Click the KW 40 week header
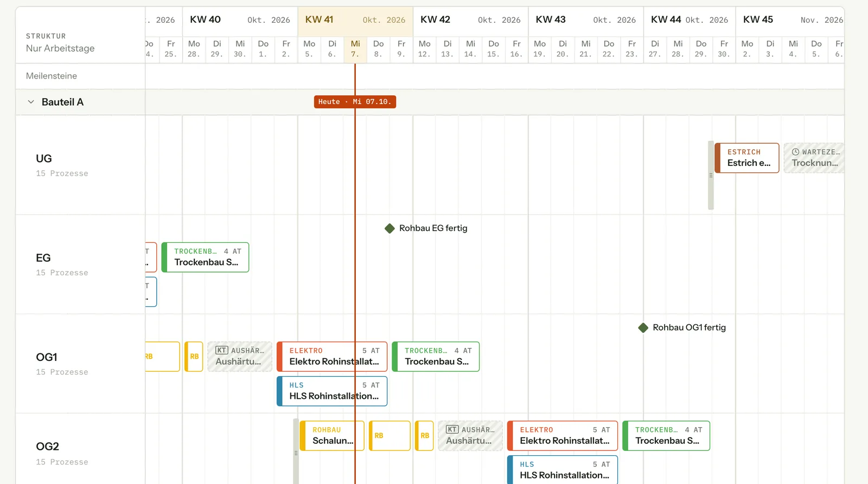The width and height of the screenshot is (868, 484). click(240, 20)
